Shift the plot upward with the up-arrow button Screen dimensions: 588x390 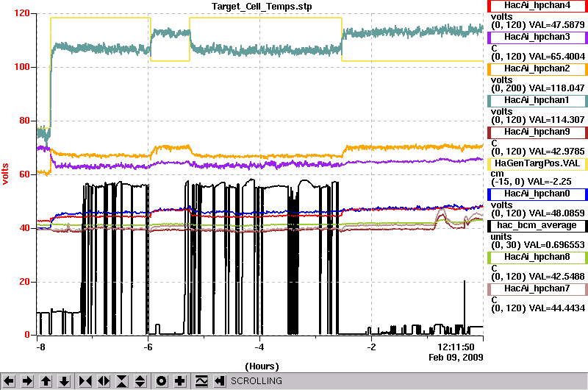point(46,381)
